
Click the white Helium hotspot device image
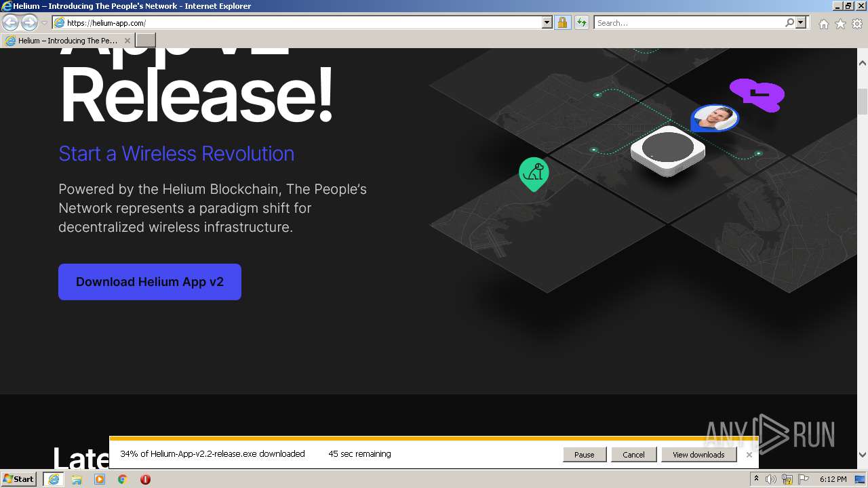668,150
